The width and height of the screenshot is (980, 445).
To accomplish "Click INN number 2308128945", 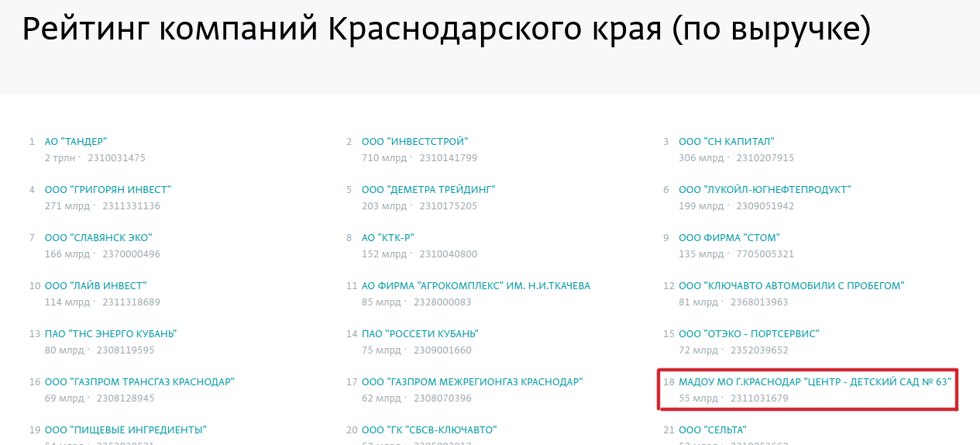I will (126, 398).
